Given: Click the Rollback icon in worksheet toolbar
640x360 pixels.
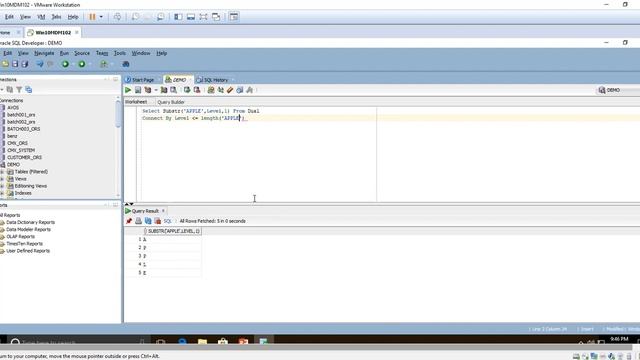Looking at the screenshot, I should [x=197, y=90].
